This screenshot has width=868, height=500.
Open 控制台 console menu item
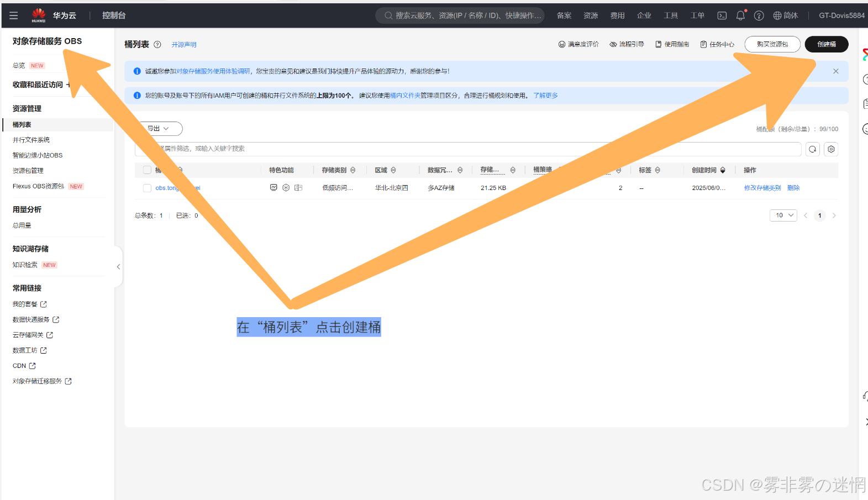click(114, 15)
